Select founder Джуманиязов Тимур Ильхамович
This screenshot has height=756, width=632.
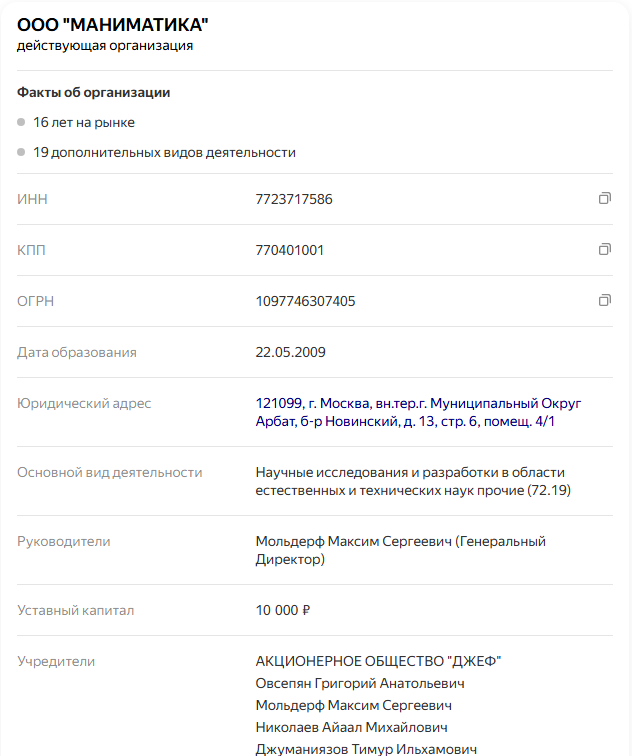(x=366, y=749)
